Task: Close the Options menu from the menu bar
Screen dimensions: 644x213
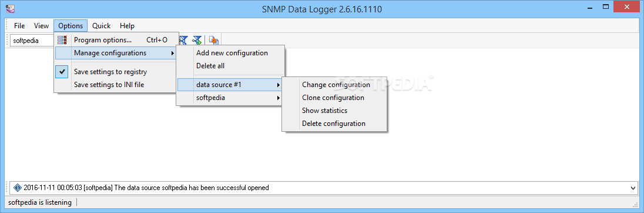Action: tap(71, 26)
